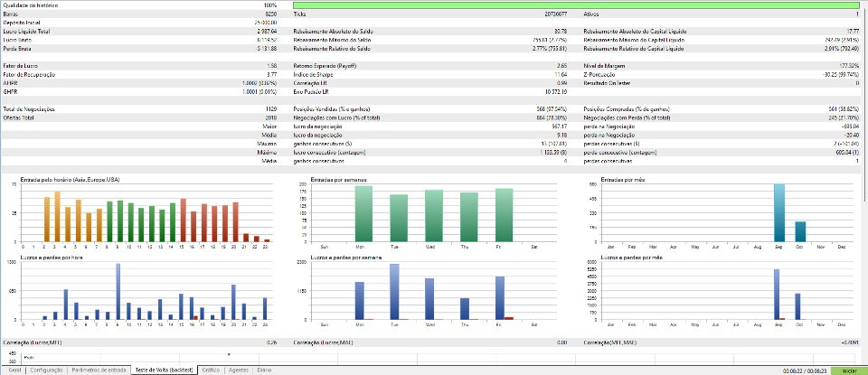Click the AHPR label
This screenshot has height=375, width=868.
9,83
